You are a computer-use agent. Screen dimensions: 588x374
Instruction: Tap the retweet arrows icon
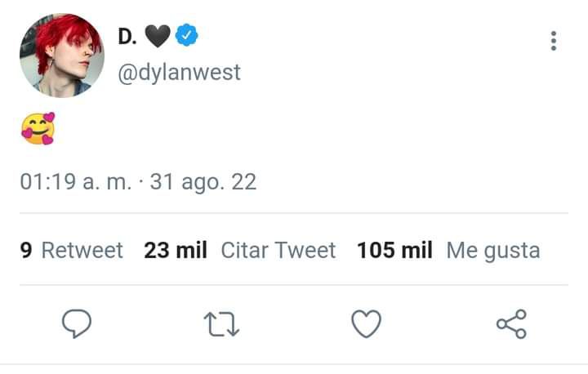[221, 324]
